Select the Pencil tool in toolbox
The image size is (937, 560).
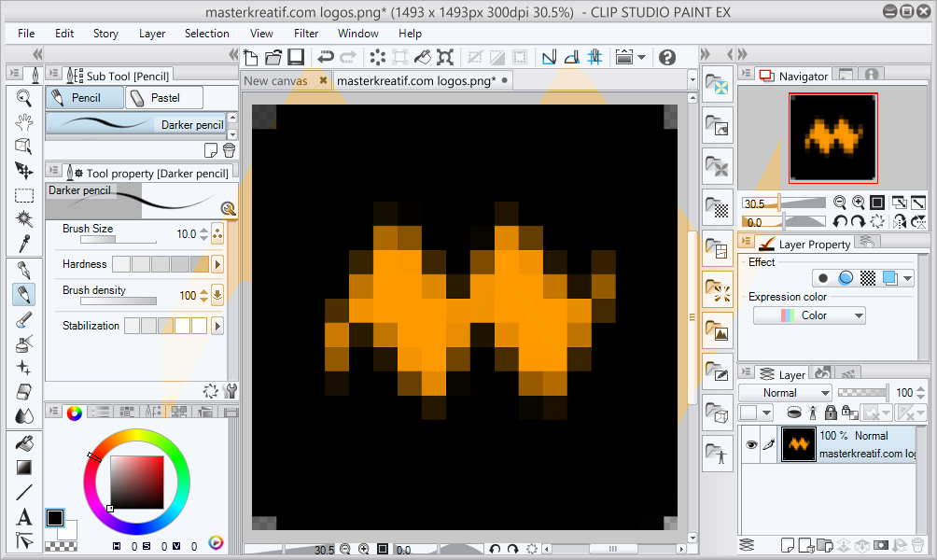click(24, 295)
